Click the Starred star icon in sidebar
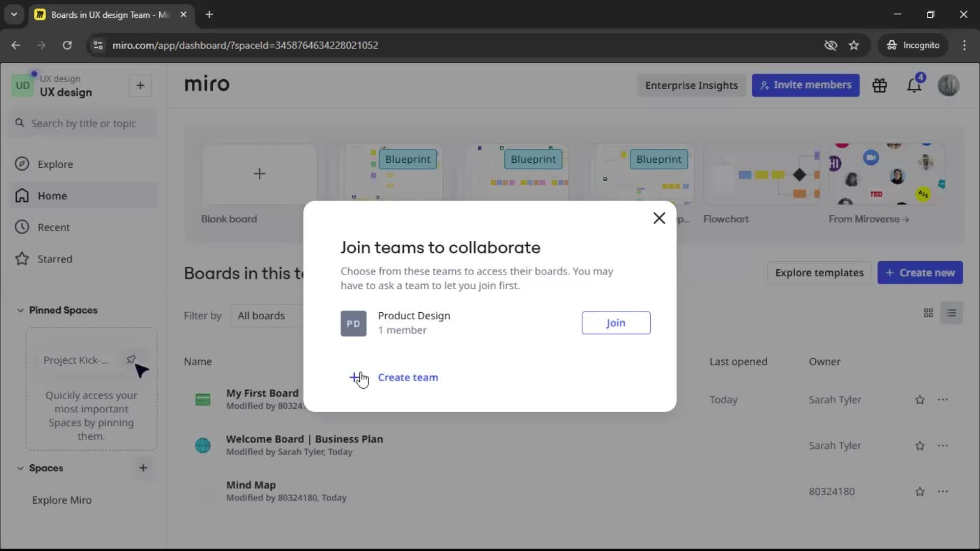The image size is (980, 551). pyautogui.click(x=22, y=259)
